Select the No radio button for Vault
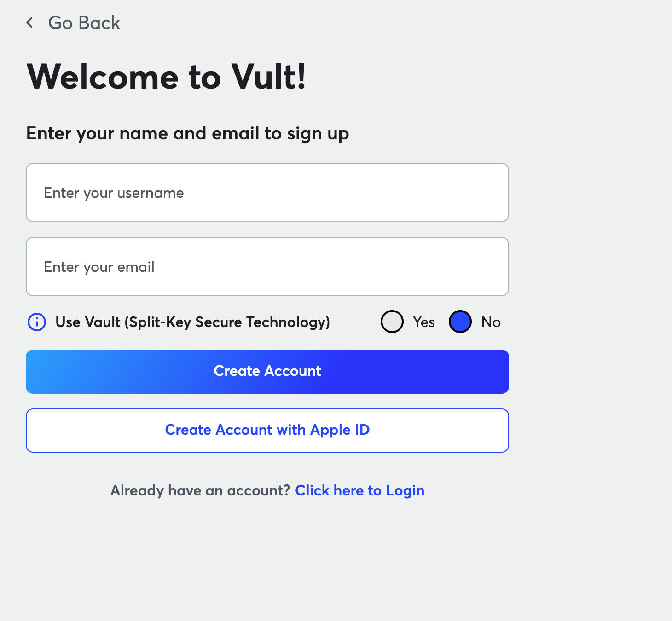 click(460, 322)
